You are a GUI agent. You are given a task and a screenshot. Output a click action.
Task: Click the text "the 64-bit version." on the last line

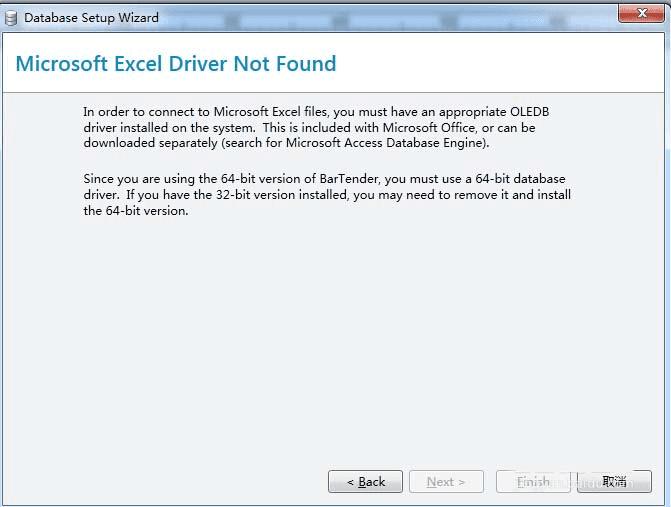[136, 211]
